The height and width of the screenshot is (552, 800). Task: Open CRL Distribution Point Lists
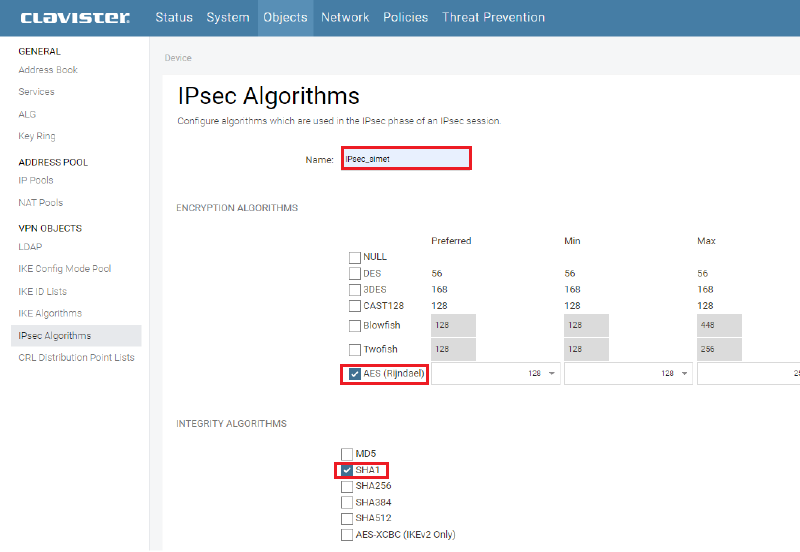click(x=76, y=358)
